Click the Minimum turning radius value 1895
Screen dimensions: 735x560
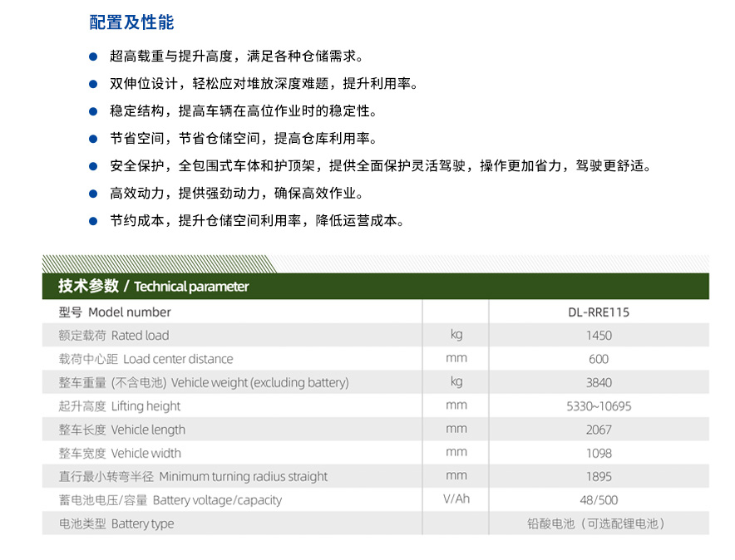(599, 477)
